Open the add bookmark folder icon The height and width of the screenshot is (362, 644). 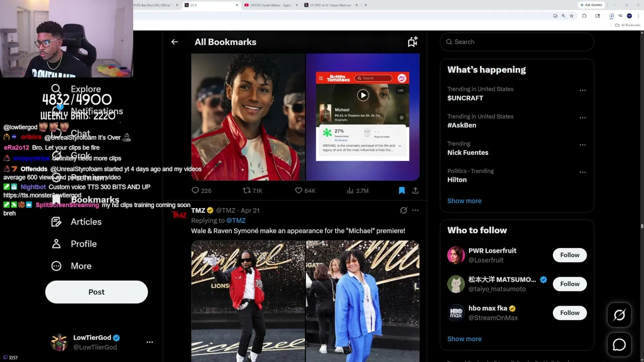point(413,42)
